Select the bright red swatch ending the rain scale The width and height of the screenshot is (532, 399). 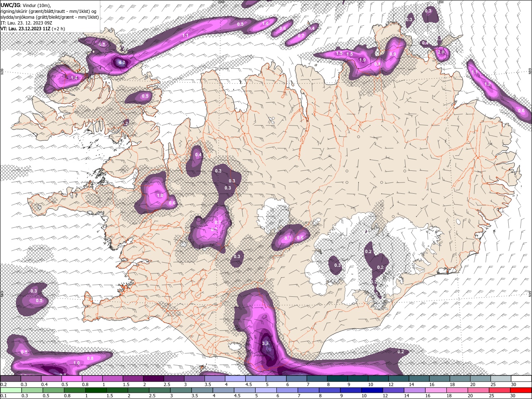point(521,390)
